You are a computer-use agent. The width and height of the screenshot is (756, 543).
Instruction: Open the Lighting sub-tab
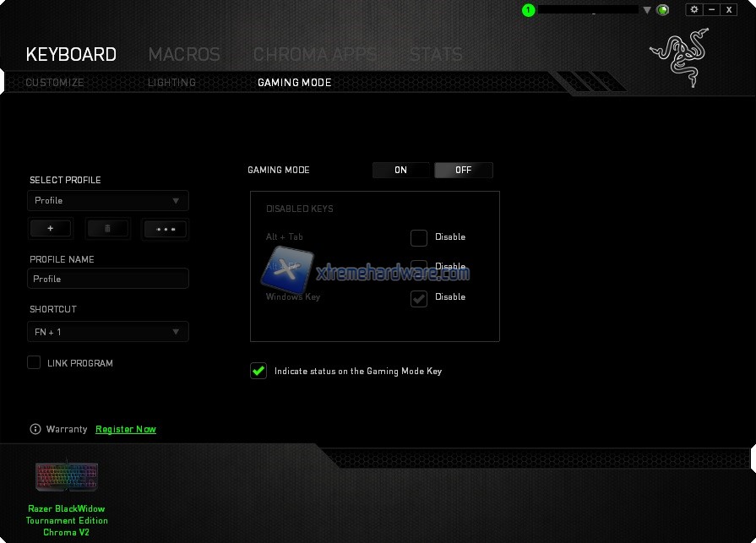(171, 83)
